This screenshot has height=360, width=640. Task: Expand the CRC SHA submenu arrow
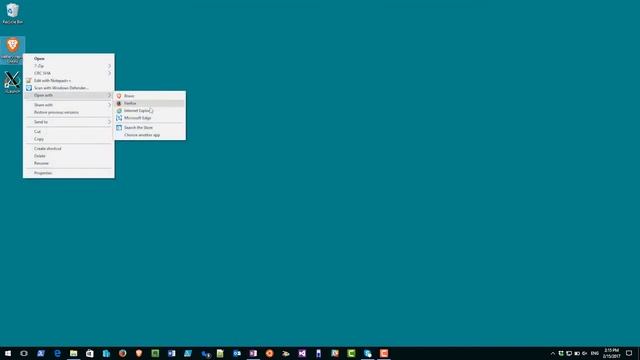coord(109,73)
